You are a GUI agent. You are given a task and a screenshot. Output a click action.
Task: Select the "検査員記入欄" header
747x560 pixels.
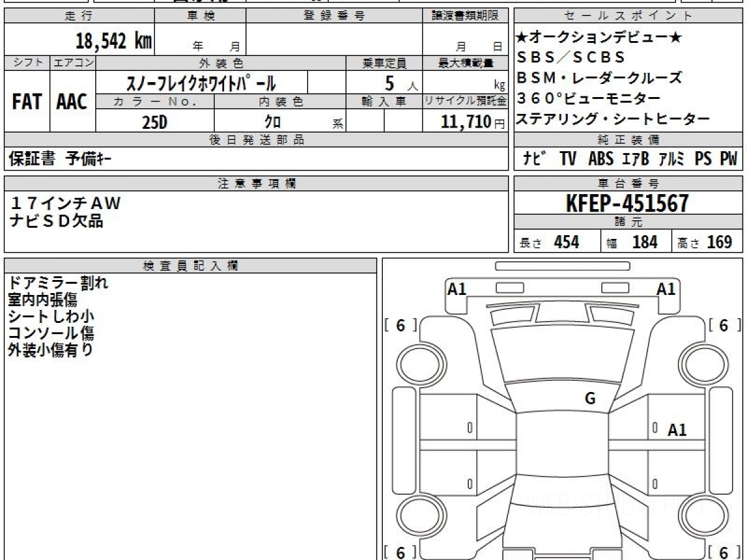[190, 266]
